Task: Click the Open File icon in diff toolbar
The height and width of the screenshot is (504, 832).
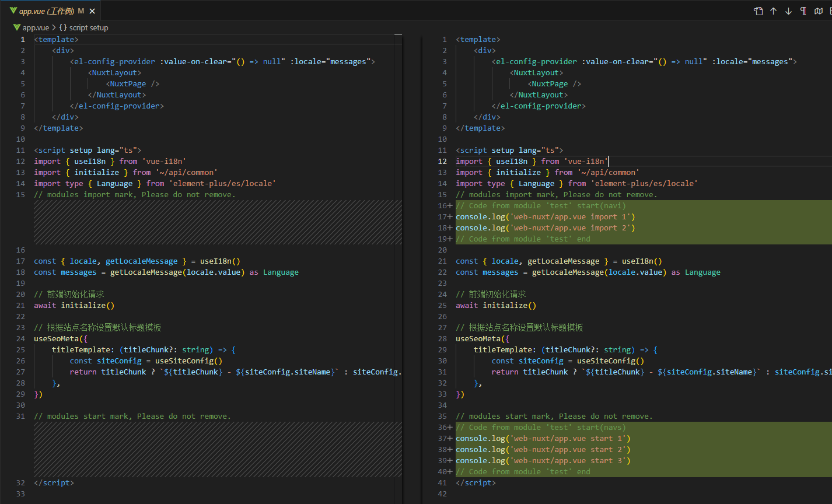Action: 758,11
